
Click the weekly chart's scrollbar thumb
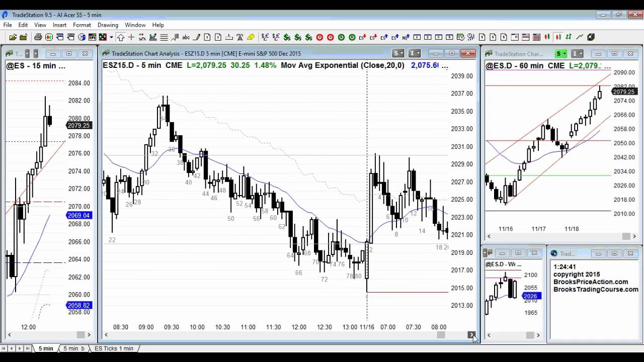tap(530, 335)
